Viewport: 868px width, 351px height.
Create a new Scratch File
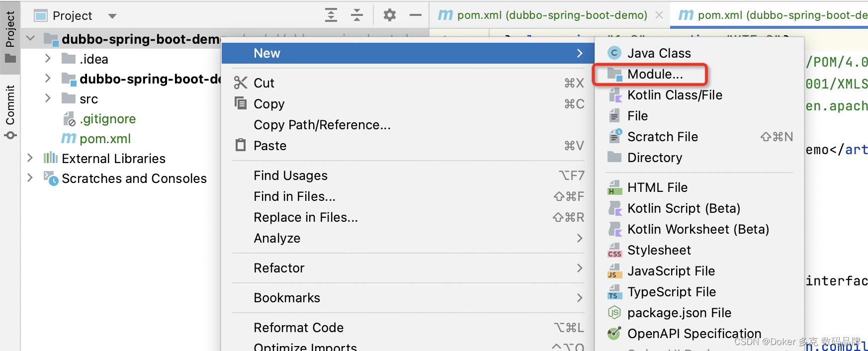pos(663,136)
